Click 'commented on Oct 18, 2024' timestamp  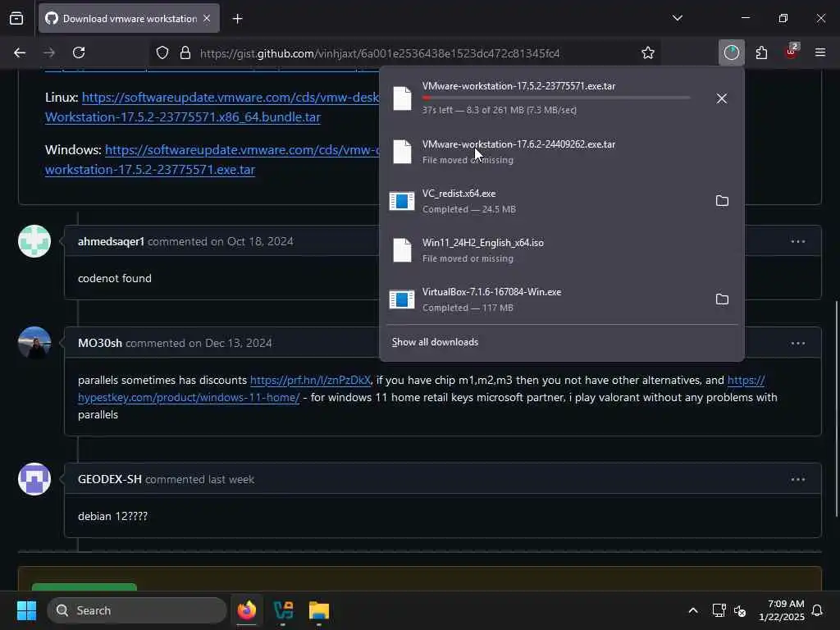click(221, 242)
